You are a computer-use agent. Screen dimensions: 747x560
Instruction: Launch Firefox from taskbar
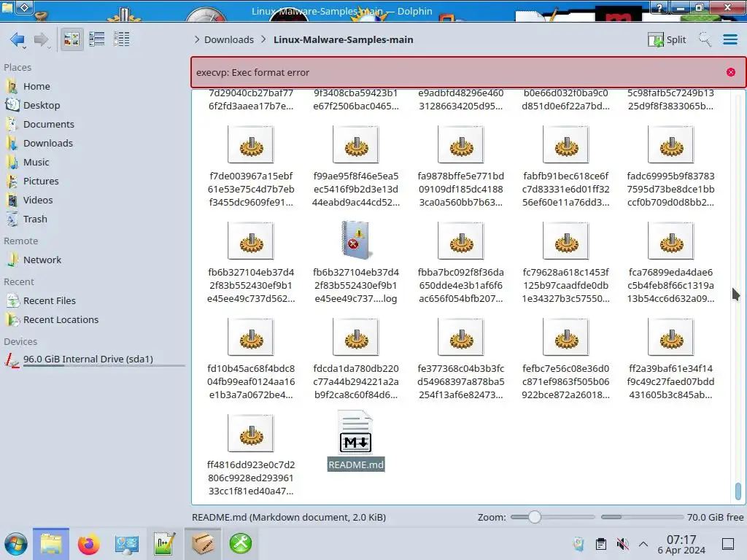88,544
